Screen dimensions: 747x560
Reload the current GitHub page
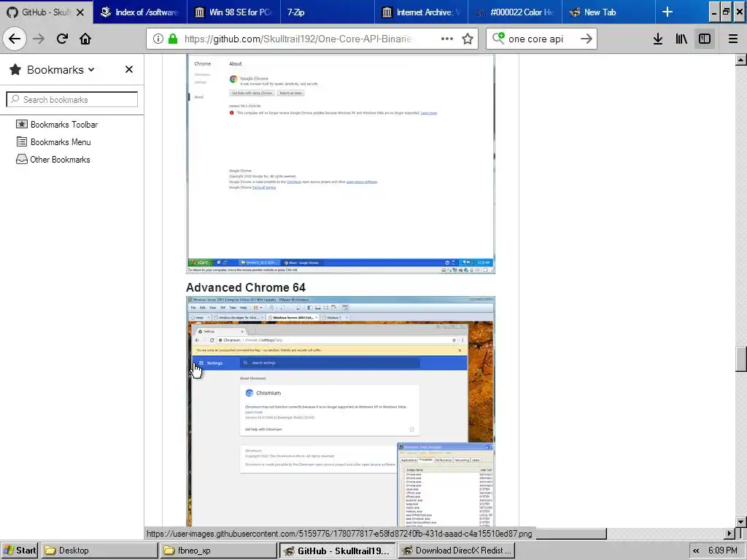[x=62, y=39]
